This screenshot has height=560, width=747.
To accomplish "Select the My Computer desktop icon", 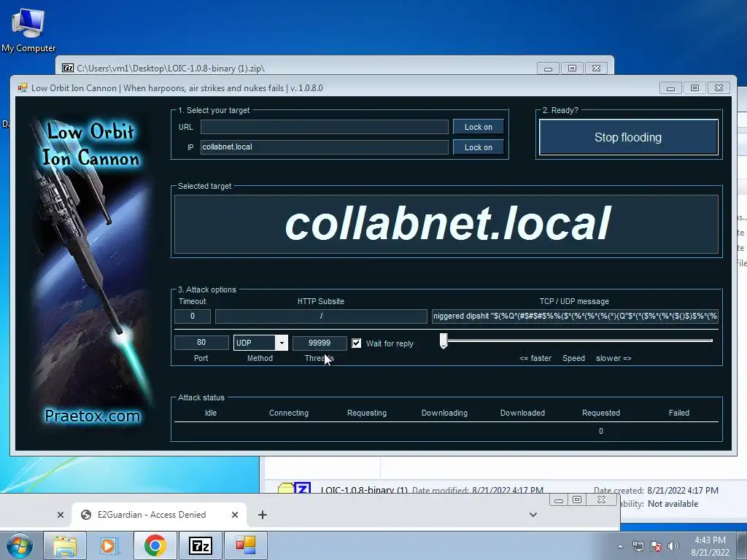I will 28,30.
